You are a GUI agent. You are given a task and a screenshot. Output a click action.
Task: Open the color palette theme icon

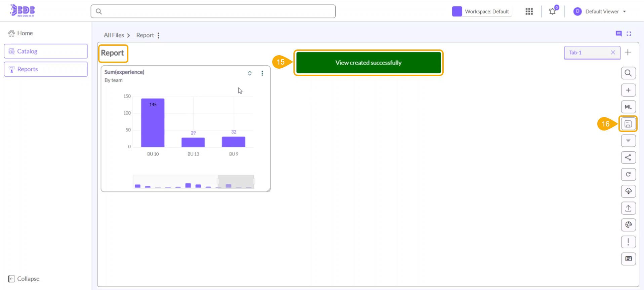pyautogui.click(x=628, y=225)
